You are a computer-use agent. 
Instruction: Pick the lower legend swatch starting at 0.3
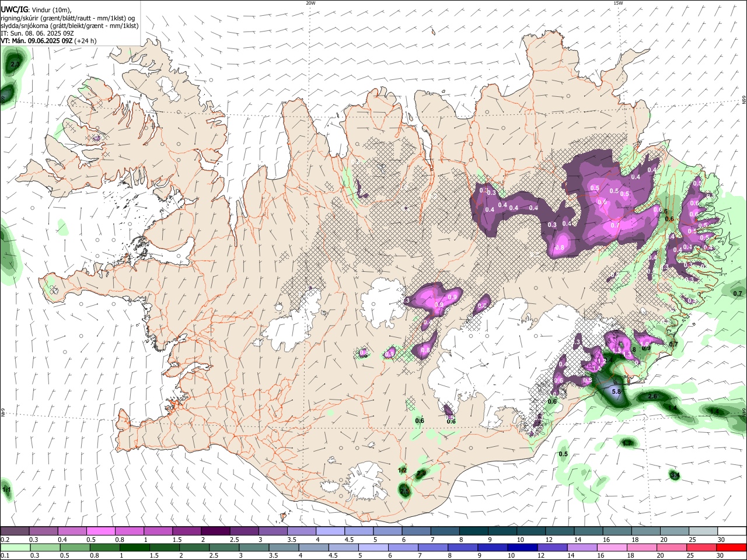45,547
